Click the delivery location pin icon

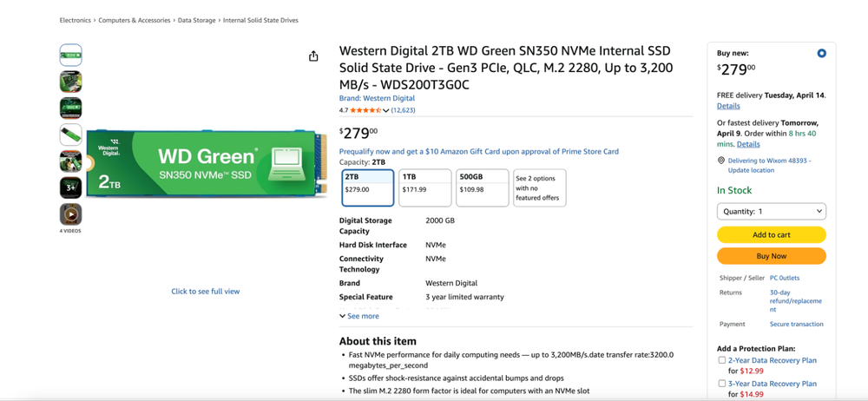[x=721, y=161]
